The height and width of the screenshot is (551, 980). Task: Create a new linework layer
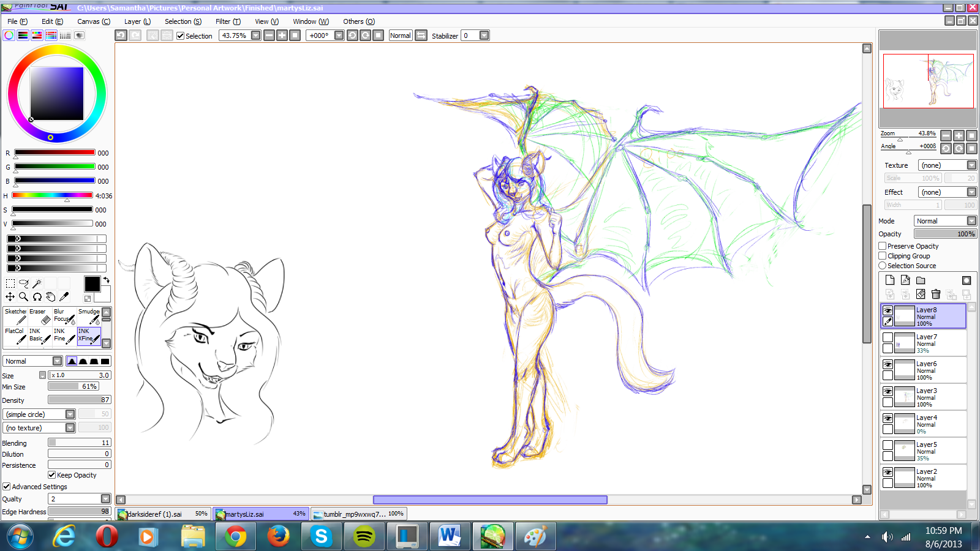pos(905,280)
